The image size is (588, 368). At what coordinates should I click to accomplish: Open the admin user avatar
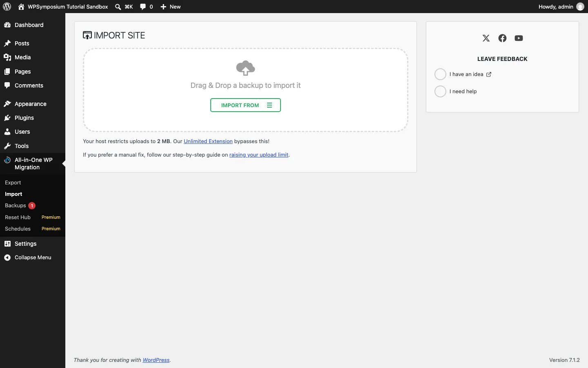(x=581, y=7)
